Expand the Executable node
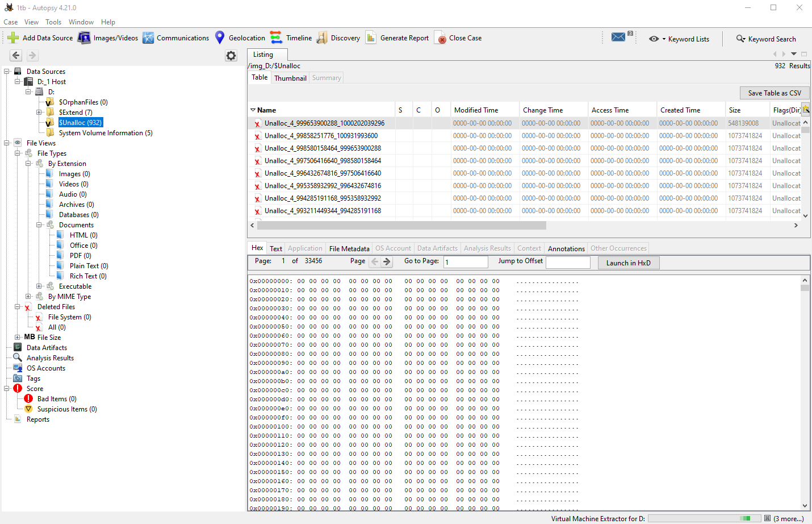Image resolution: width=812 pixels, height=524 pixels. (x=39, y=286)
